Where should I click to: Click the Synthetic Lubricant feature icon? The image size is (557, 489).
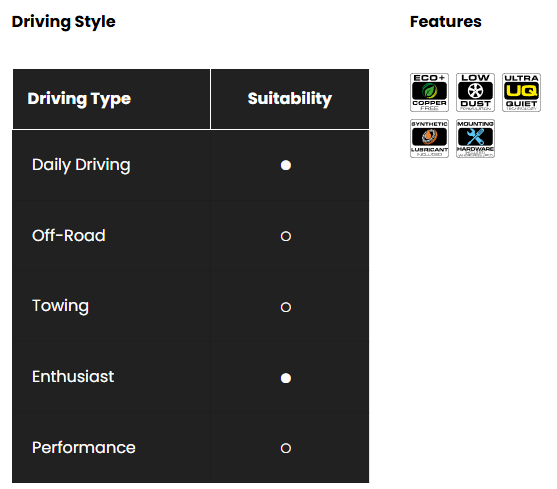click(x=429, y=138)
